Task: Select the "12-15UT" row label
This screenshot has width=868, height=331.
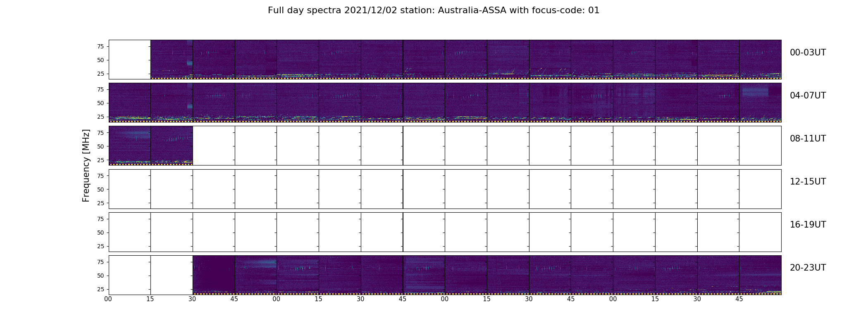Action: [x=808, y=182]
